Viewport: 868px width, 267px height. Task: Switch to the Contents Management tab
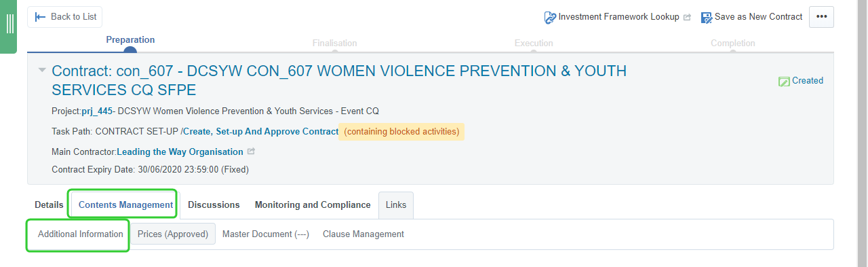[x=125, y=204]
